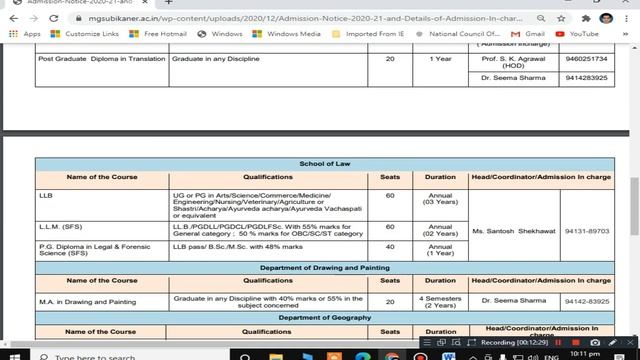Open Microsoft Edge from the taskbar
Screen dimensions: 640x360
(362, 356)
